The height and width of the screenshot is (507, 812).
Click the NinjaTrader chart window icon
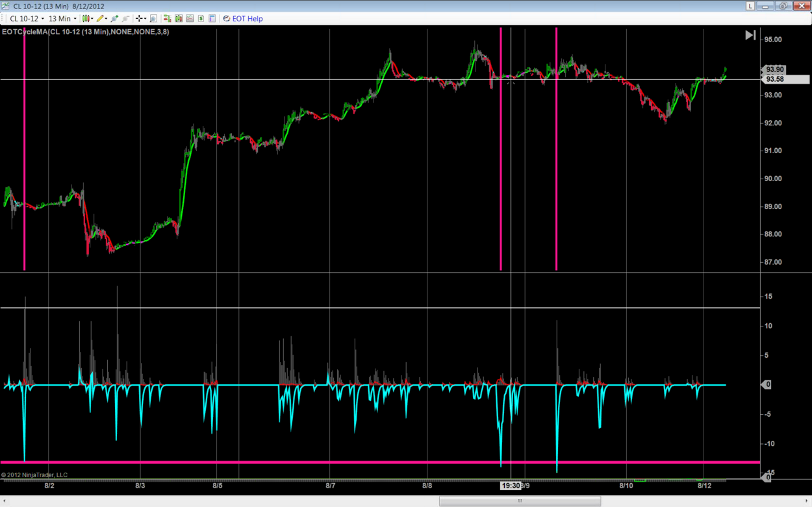coord(6,6)
